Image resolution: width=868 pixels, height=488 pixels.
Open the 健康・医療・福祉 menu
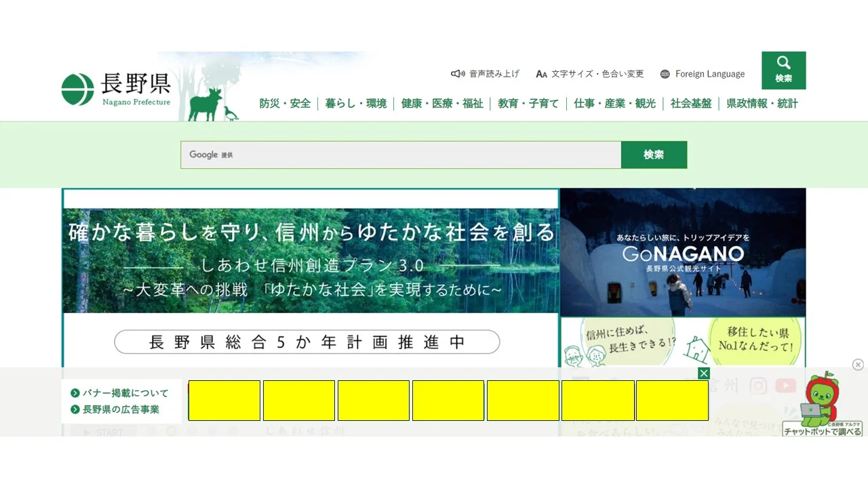tap(442, 104)
